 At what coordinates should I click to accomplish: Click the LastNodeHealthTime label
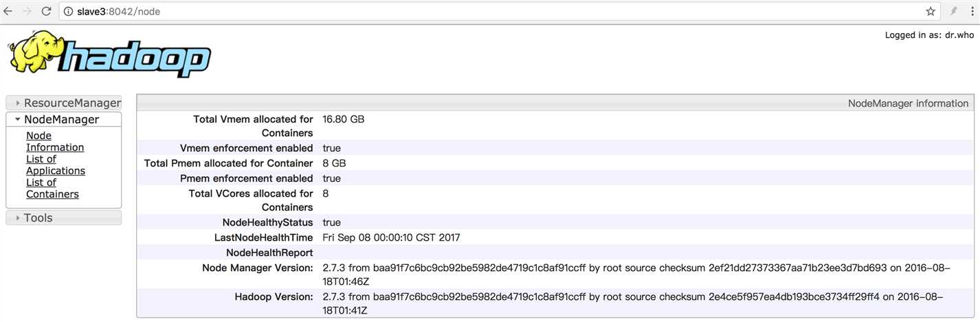click(264, 237)
